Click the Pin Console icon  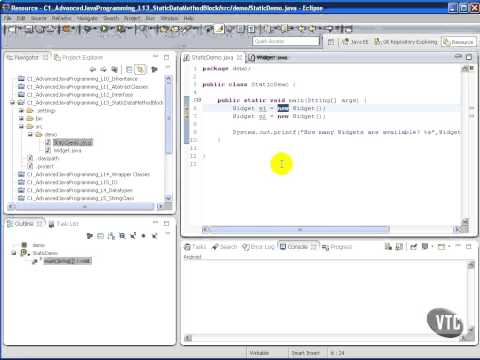pos(413,247)
